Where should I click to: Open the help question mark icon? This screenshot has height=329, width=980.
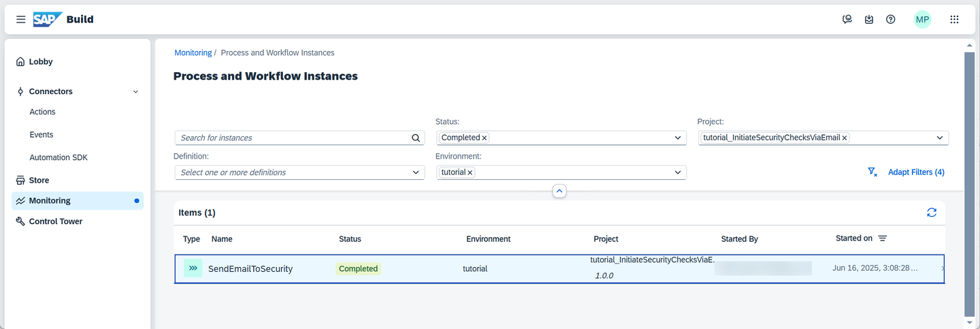(x=890, y=20)
